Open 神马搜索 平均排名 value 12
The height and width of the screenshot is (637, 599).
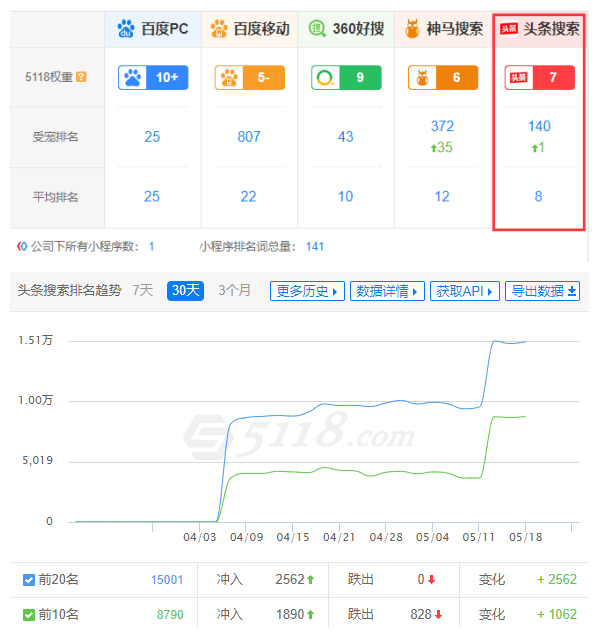pos(442,197)
